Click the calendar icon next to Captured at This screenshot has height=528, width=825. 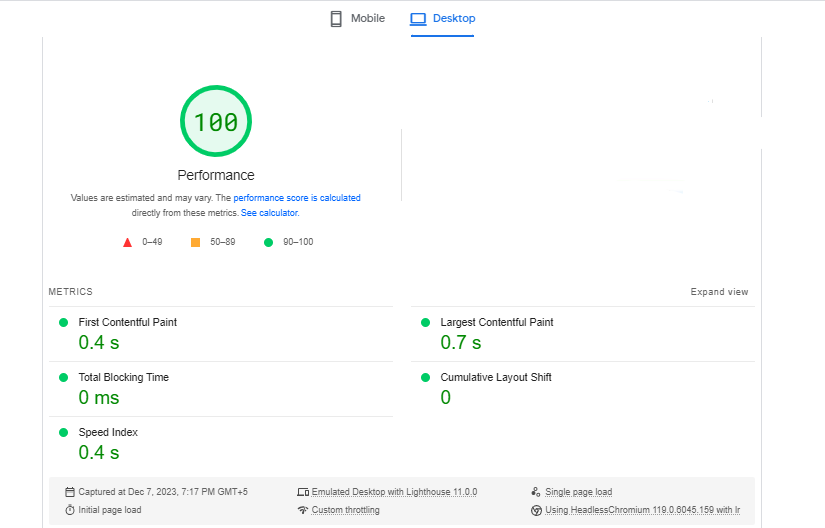point(70,492)
